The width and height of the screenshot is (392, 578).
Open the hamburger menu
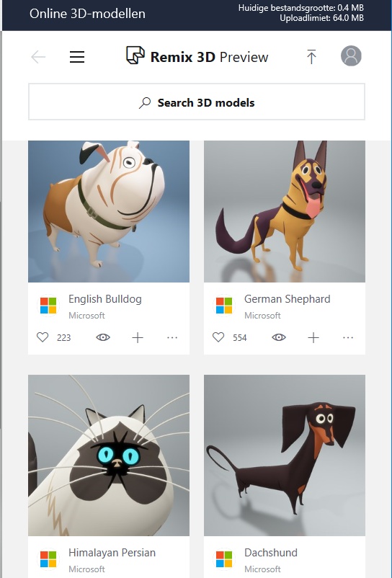pyautogui.click(x=77, y=57)
